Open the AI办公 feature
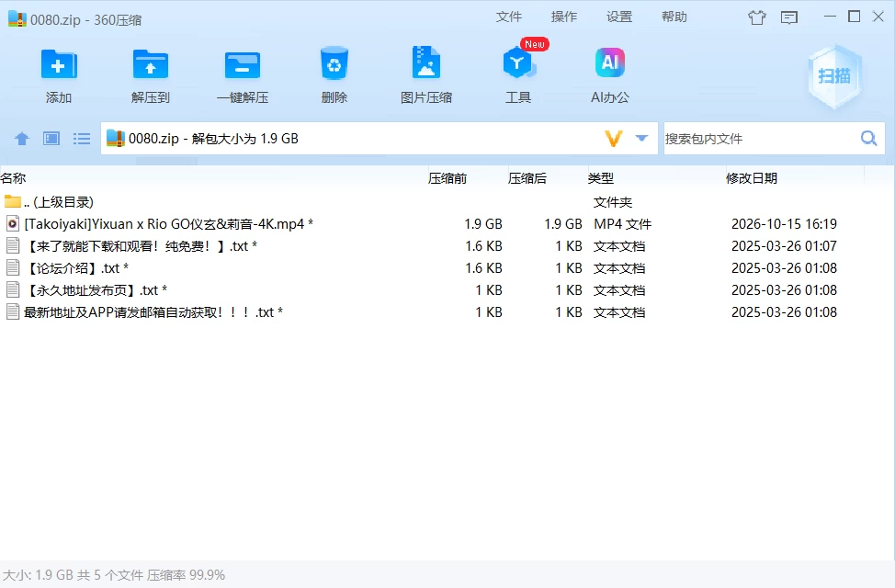 [609, 62]
